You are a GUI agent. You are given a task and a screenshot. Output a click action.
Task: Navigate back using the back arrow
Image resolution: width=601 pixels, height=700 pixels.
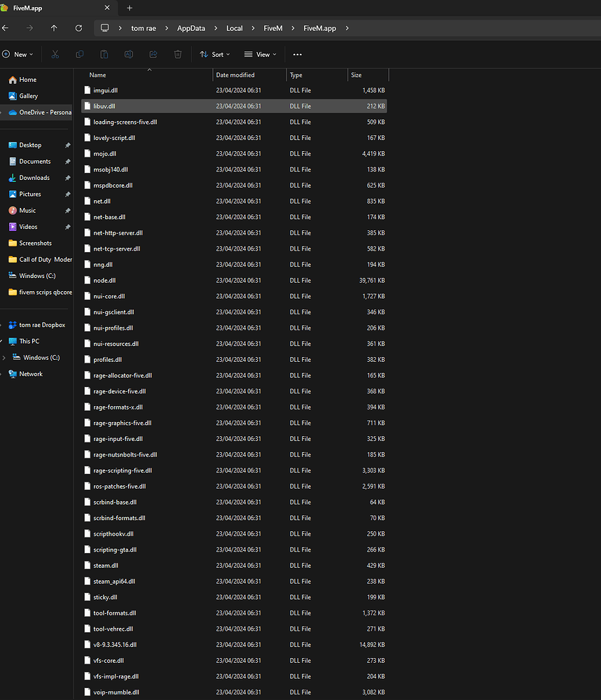[x=7, y=28]
